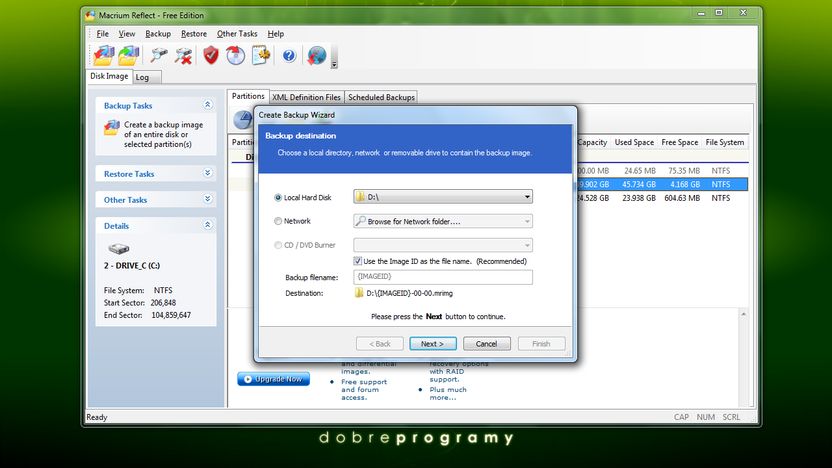This screenshot has width=832, height=468.
Task: Open the View menu
Action: point(126,33)
